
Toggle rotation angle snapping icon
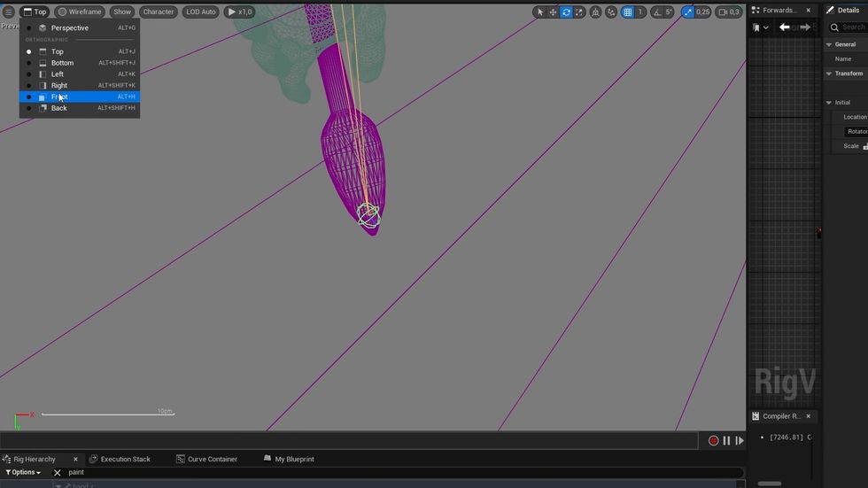pos(657,12)
